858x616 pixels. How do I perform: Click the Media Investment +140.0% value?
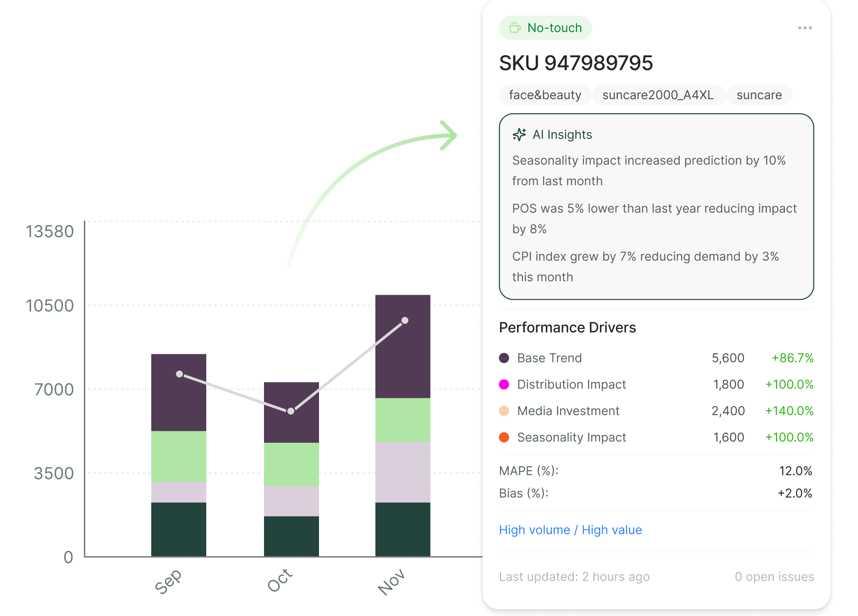[789, 411]
